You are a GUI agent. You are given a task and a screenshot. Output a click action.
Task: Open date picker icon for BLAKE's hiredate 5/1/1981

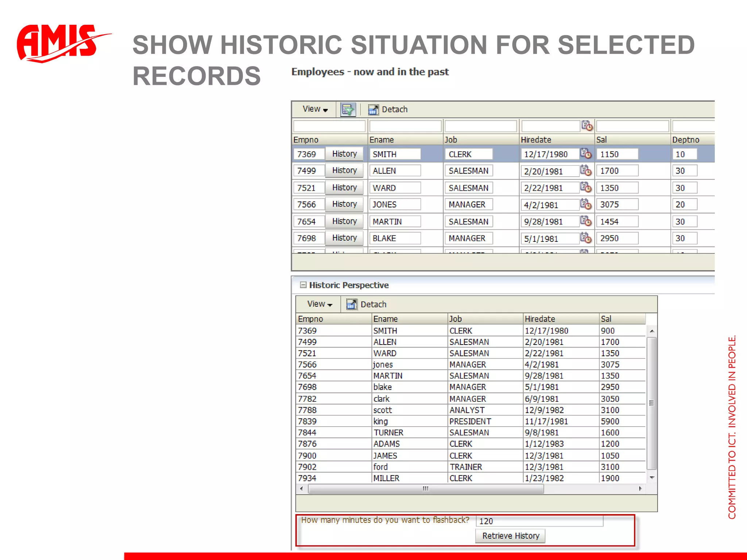pos(585,238)
